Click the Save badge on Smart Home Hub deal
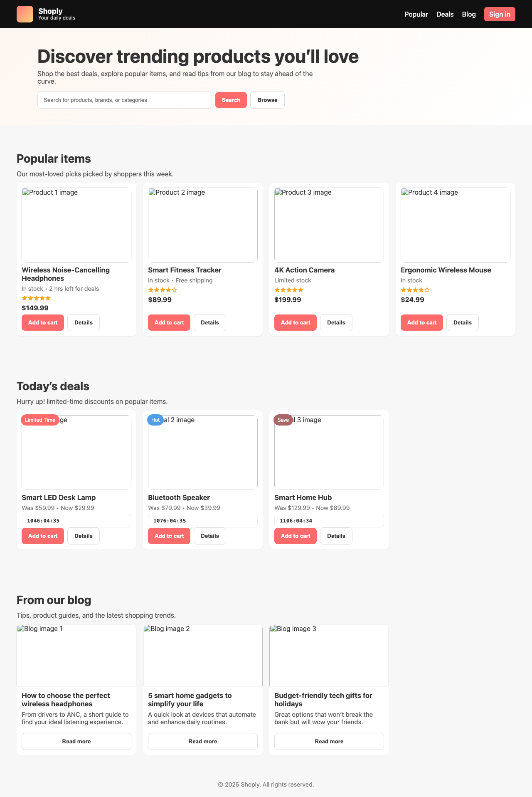This screenshot has width=532, height=797. [x=283, y=420]
